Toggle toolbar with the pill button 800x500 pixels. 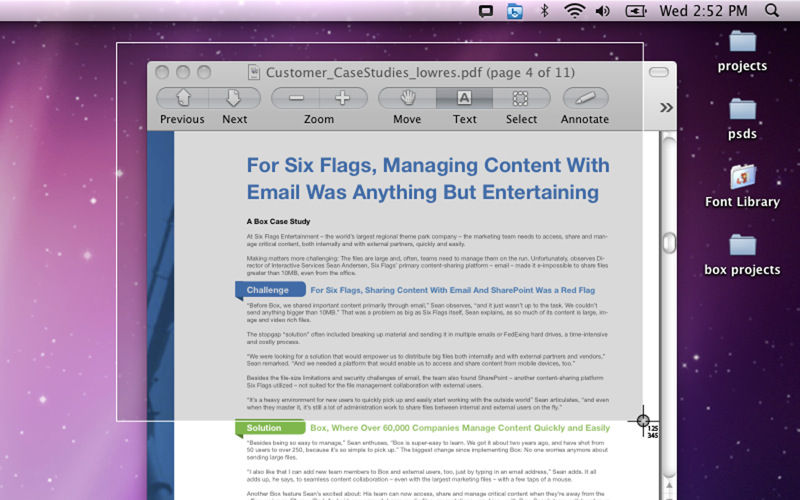tap(659, 72)
